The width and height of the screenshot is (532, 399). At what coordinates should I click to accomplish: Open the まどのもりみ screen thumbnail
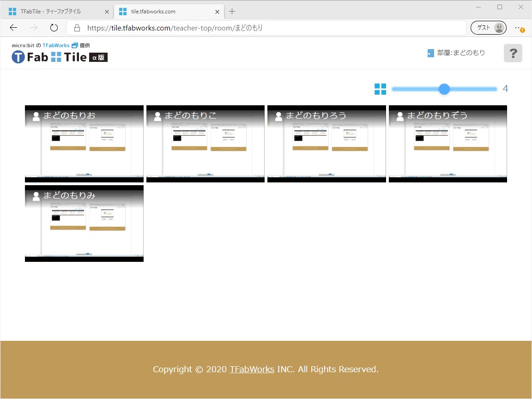(84, 224)
